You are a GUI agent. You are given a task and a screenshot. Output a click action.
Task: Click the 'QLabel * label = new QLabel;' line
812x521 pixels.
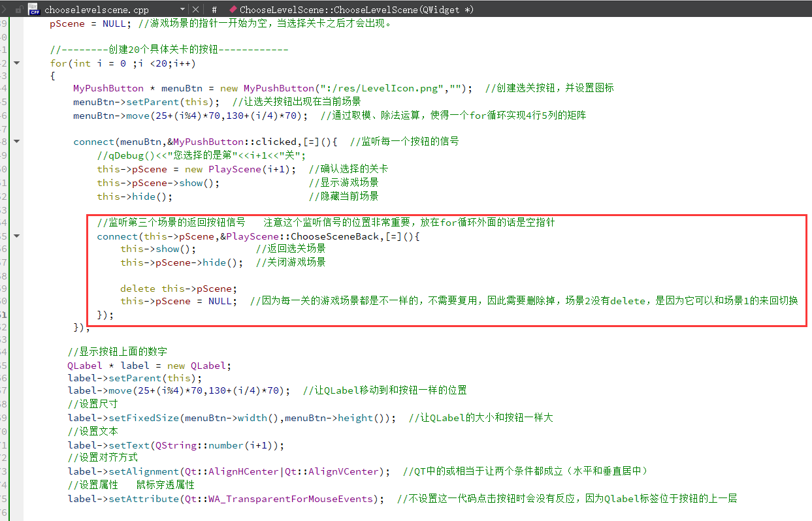point(150,366)
